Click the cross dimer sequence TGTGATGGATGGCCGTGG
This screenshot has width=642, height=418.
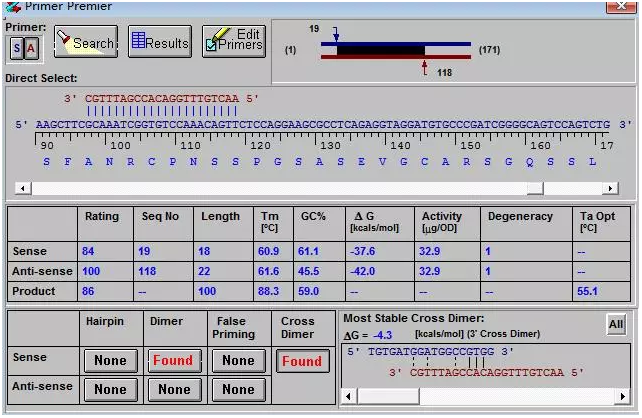pos(431,352)
